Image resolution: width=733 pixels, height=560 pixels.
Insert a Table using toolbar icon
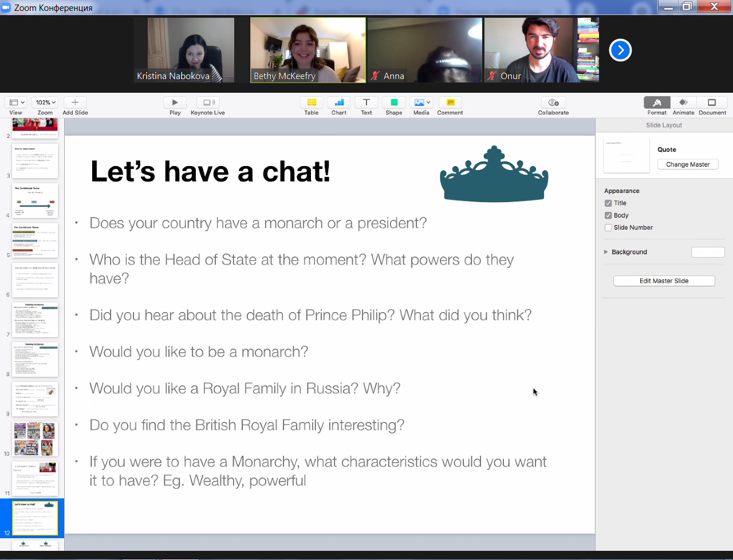[x=312, y=102]
